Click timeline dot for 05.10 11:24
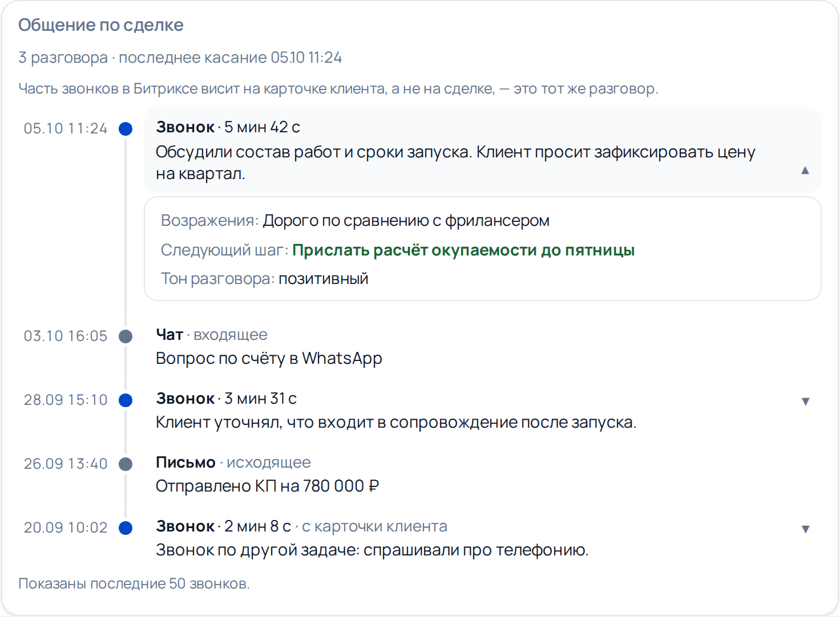Screen dimensions: 840x617 click(x=126, y=129)
